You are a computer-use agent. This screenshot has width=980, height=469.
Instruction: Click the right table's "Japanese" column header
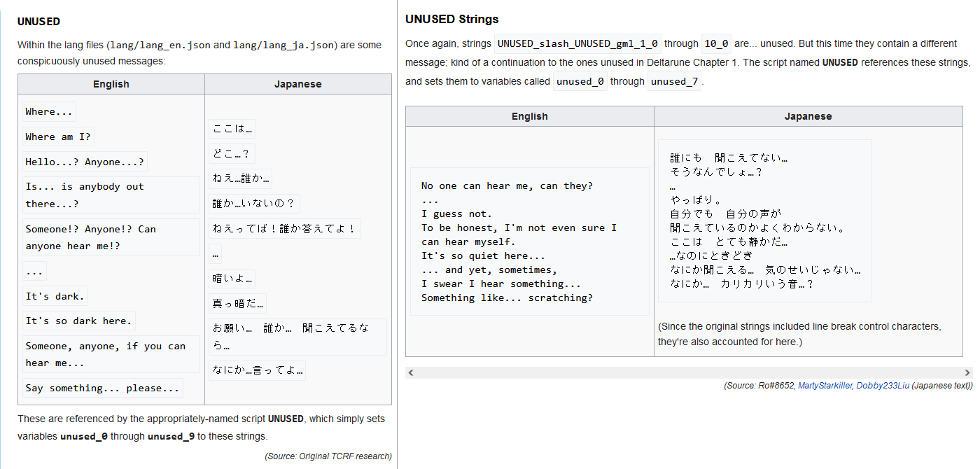coord(808,116)
